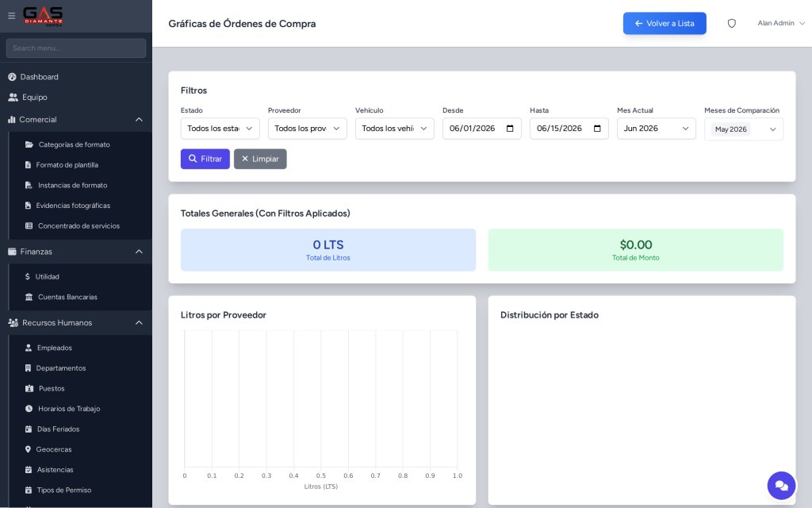Click the Tipos de Permiso calendar icon
The width and height of the screenshot is (812, 508).
click(29, 490)
